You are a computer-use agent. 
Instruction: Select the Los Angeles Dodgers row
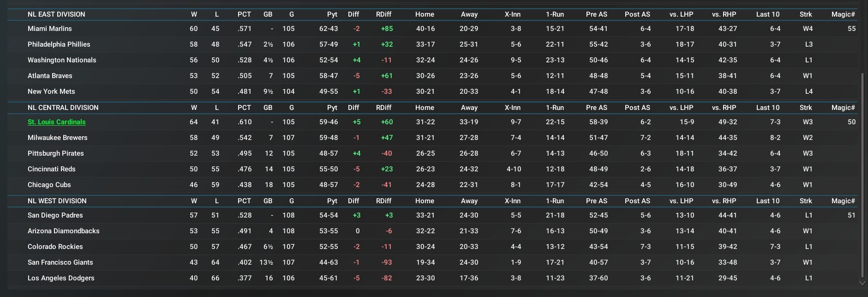click(x=61, y=278)
